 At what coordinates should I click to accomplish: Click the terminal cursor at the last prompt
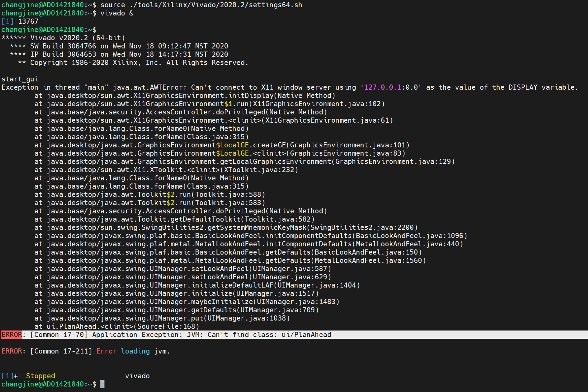(x=102, y=384)
